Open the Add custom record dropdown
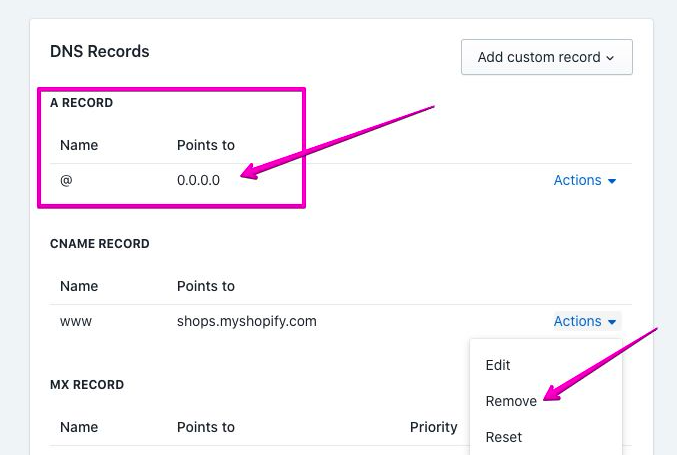The height and width of the screenshot is (463, 677). pos(545,57)
